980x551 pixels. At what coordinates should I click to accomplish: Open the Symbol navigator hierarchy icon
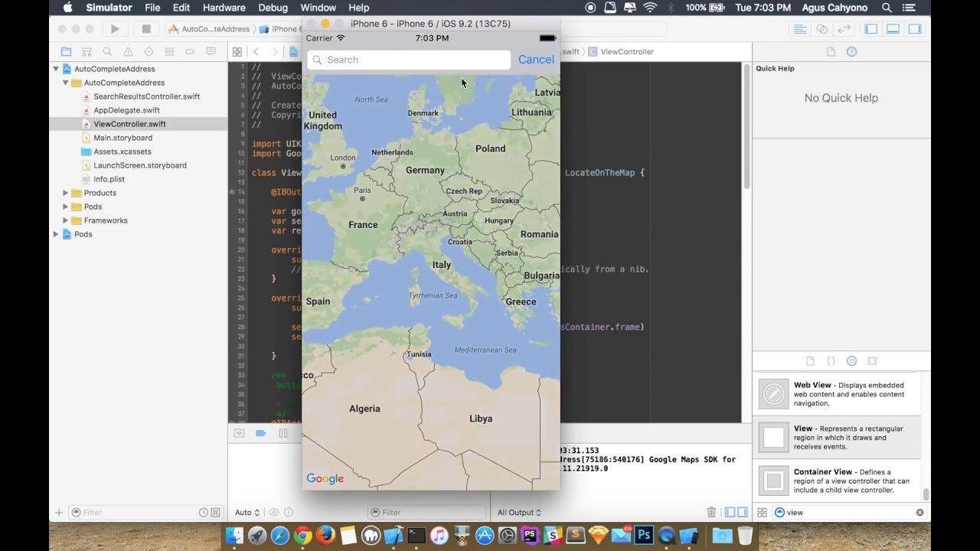pyautogui.click(x=87, y=52)
